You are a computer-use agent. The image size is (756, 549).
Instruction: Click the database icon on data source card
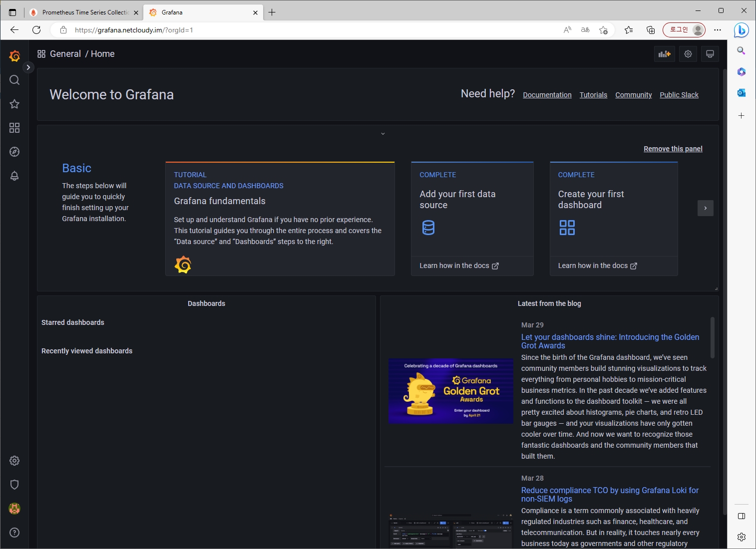[428, 228]
